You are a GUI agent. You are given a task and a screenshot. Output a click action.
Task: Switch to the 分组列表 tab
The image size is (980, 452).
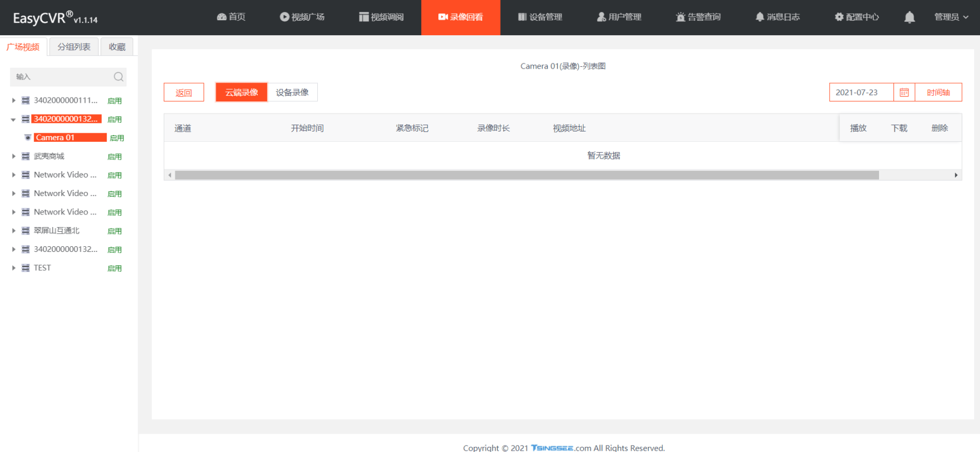[x=74, y=47]
